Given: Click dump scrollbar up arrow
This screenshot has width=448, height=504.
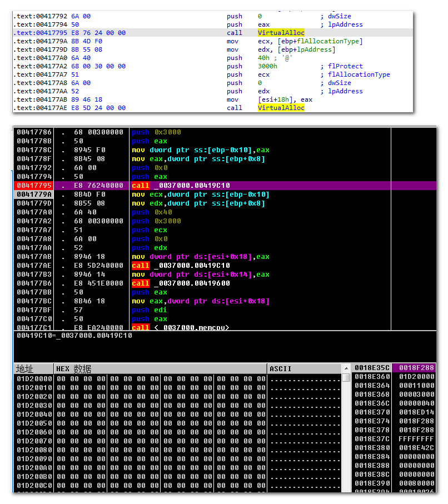Looking at the screenshot, I should point(346,368).
